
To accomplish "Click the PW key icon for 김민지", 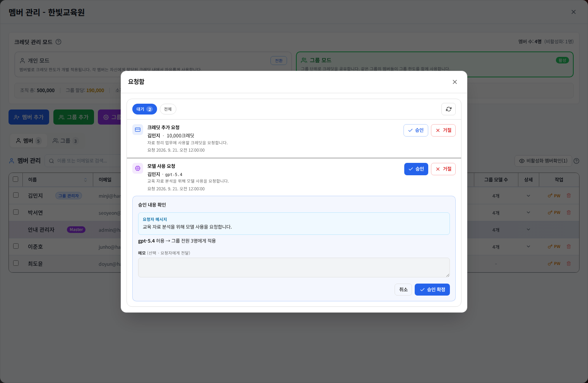I will coord(554,196).
